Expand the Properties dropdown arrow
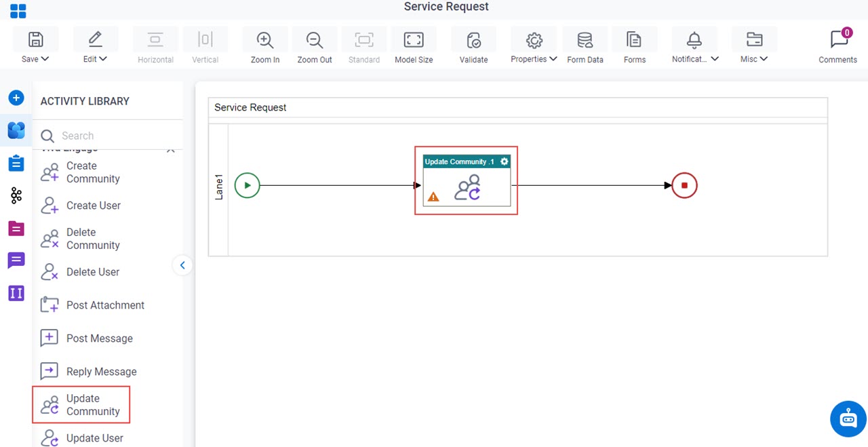 coord(553,59)
